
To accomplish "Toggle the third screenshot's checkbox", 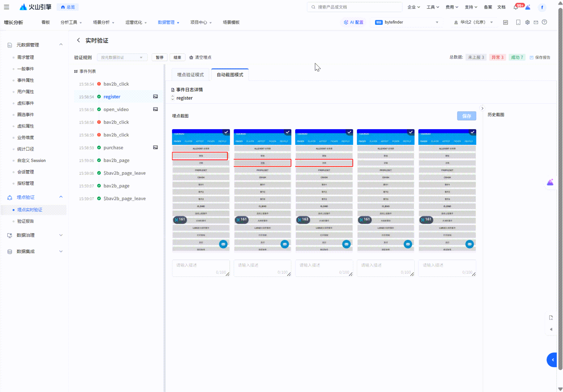I will [349, 132].
